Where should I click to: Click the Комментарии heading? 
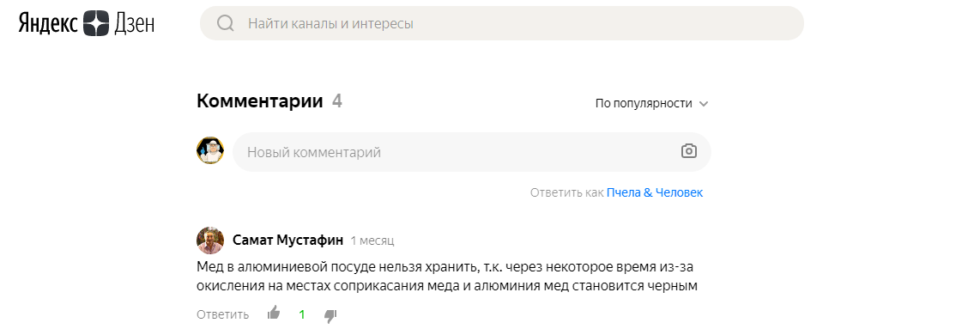pos(260,100)
